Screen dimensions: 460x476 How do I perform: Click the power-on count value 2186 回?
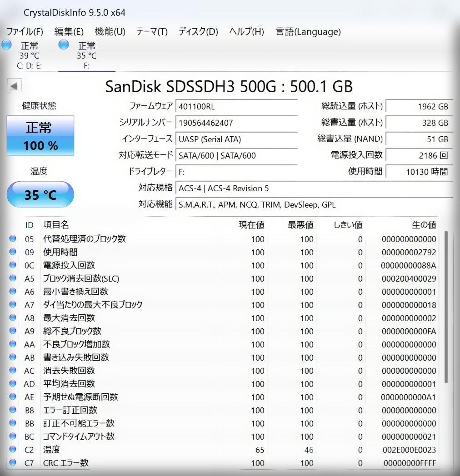click(419, 156)
